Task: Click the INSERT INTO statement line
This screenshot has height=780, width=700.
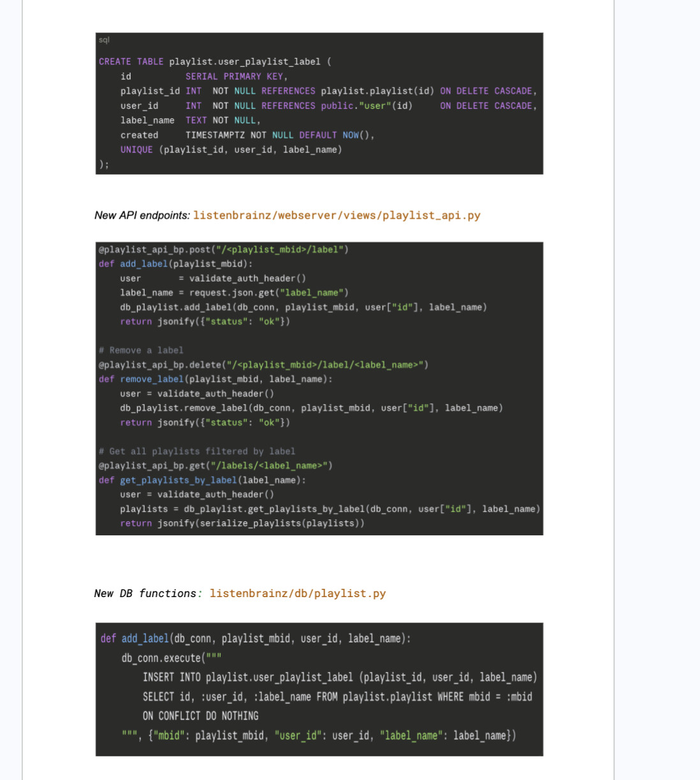Action: tap(339, 677)
